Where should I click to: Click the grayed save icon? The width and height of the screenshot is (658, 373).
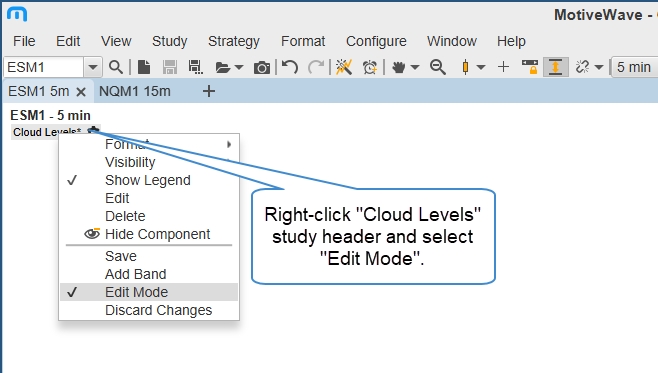(x=170, y=67)
